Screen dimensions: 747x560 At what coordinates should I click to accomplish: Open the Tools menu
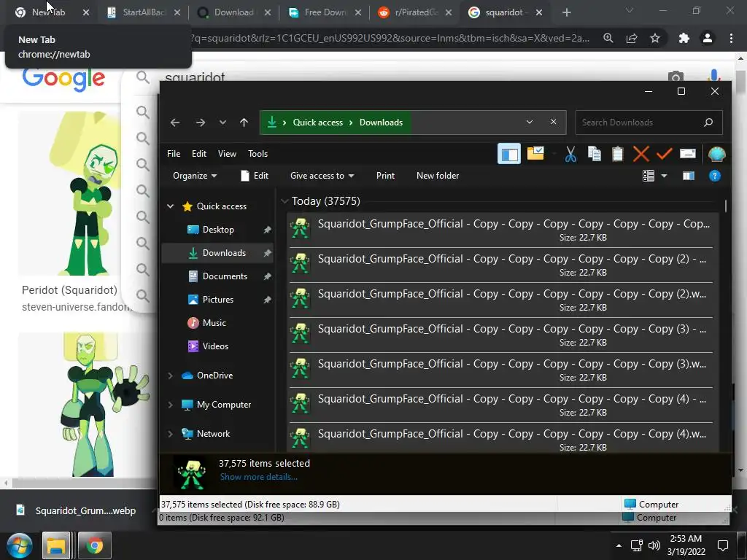pyautogui.click(x=258, y=153)
